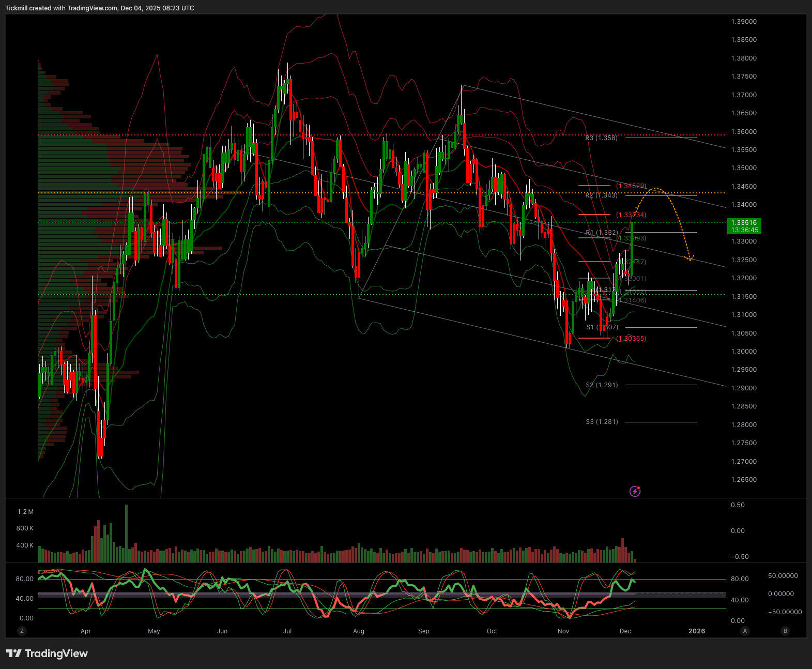Screen dimensions: 812x669
Task: Toggle the B scale button
Action: pyautogui.click(x=785, y=631)
